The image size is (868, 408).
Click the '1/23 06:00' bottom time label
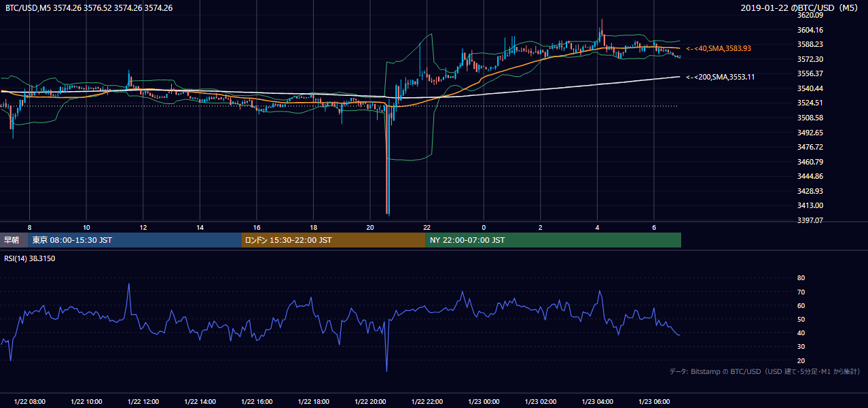(654, 402)
